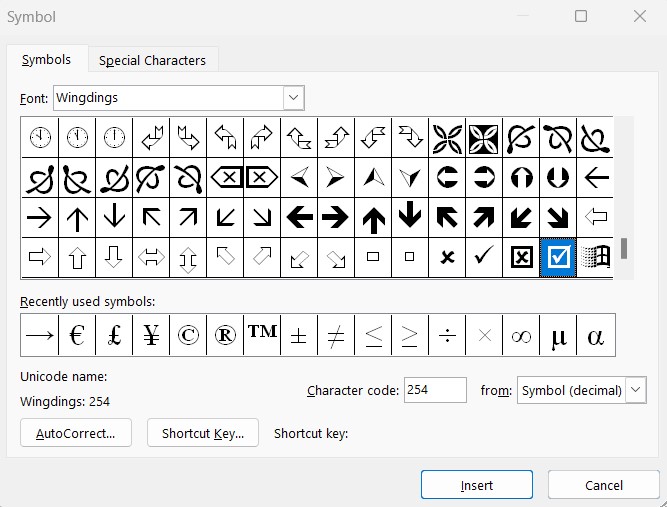Open the Font dropdown list
Viewport: 667px width, 507px height.
coord(293,97)
